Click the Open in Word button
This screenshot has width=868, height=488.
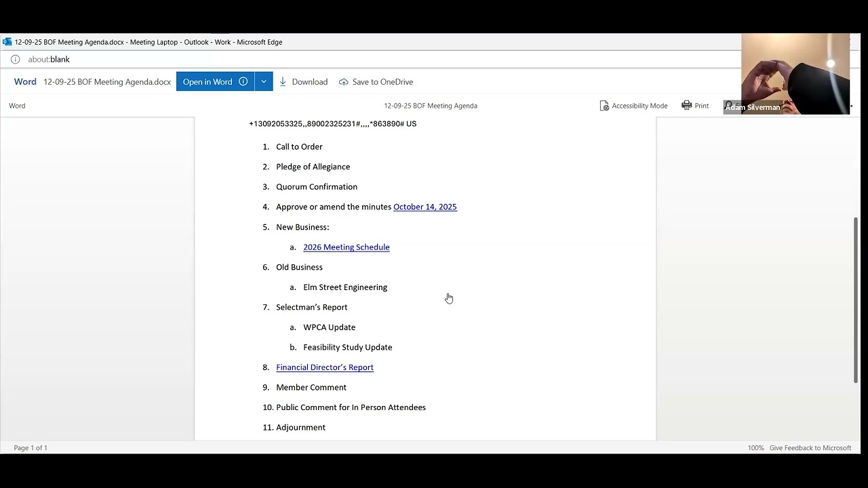[216, 81]
